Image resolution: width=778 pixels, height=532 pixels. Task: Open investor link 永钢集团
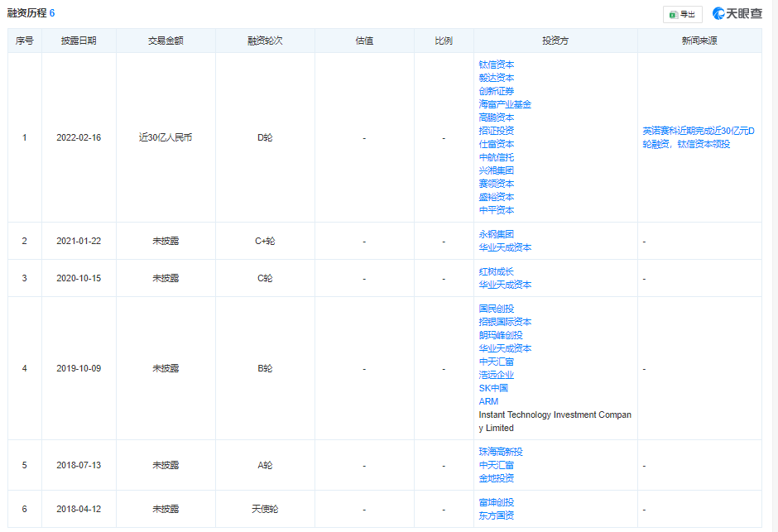point(496,234)
